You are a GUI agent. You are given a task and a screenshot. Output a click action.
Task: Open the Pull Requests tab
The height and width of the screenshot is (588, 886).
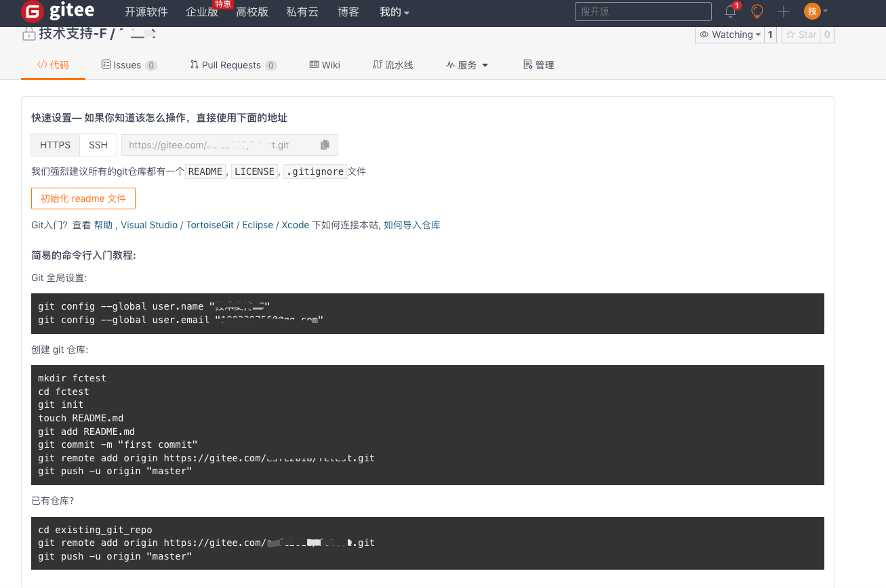coord(233,64)
